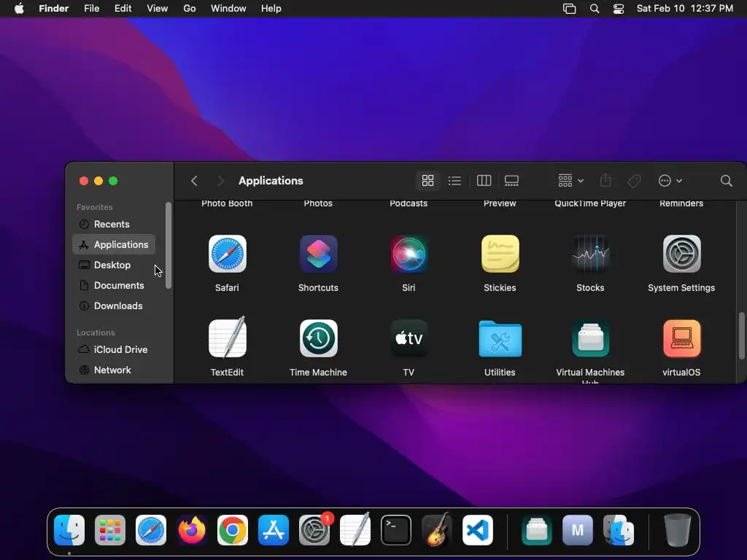Select Applications in the sidebar
Viewport: 747px width, 560px height.
coord(114,244)
